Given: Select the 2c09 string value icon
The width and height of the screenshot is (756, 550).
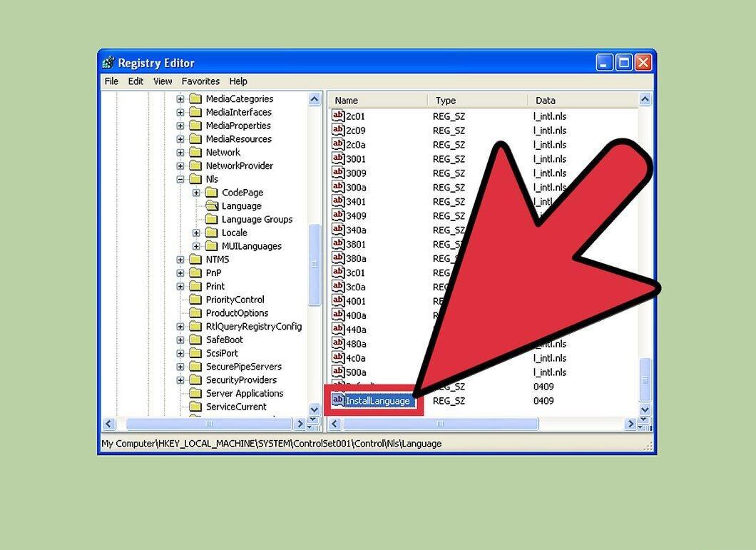Looking at the screenshot, I should coord(338,130).
